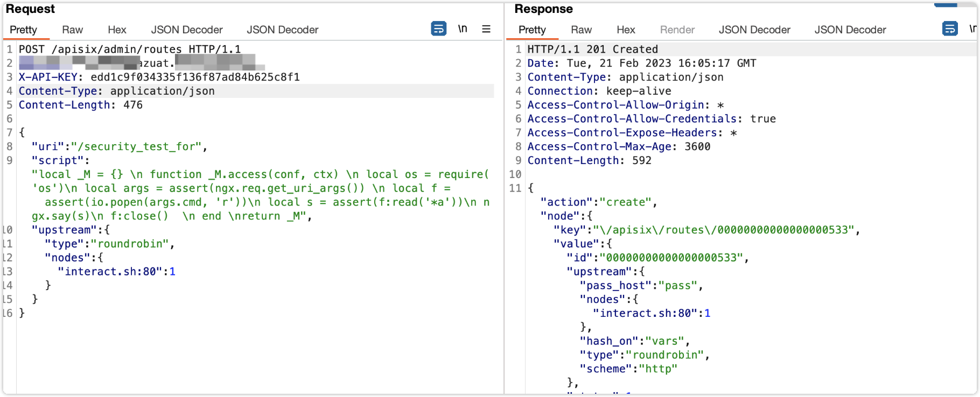Click the Response panel title
Viewport: 980px width, 397px height.
pyautogui.click(x=543, y=9)
